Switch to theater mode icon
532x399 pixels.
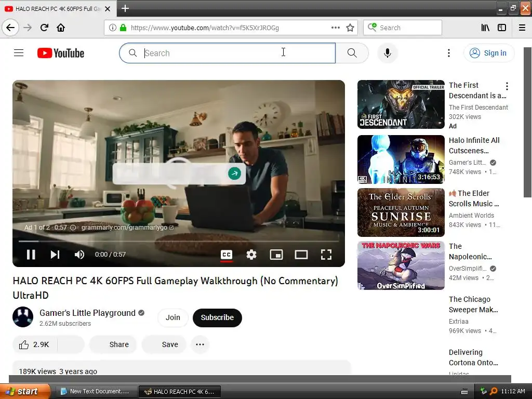(x=301, y=255)
